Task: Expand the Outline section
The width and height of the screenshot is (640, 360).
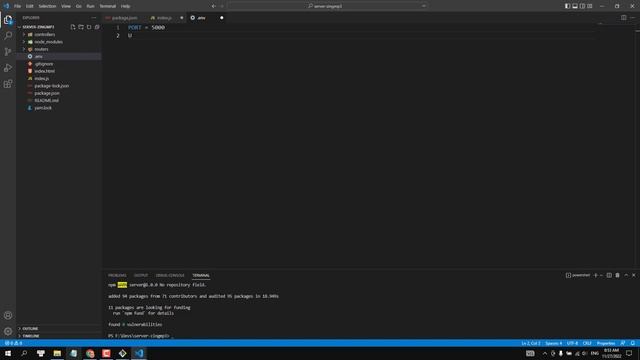Action: tap(30, 329)
